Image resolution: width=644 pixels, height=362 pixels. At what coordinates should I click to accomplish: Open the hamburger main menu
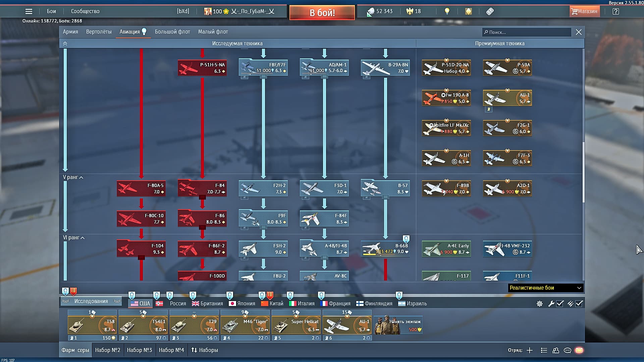[x=29, y=11]
